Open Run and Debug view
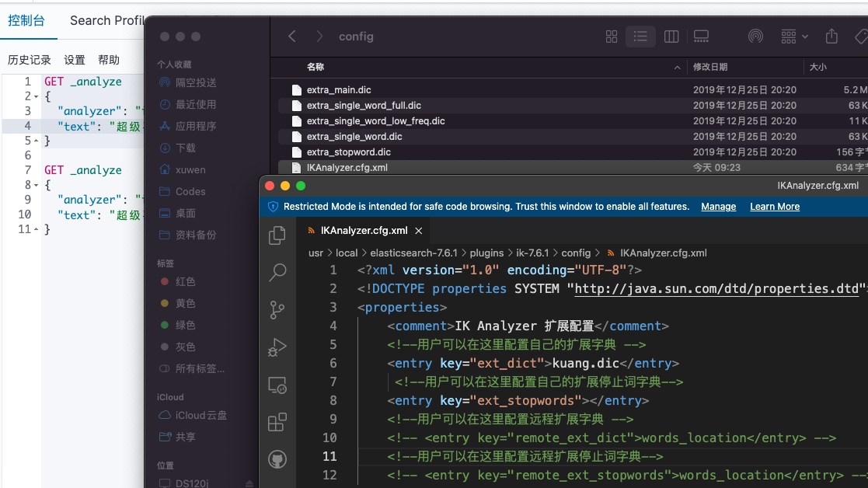 click(x=277, y=347)
